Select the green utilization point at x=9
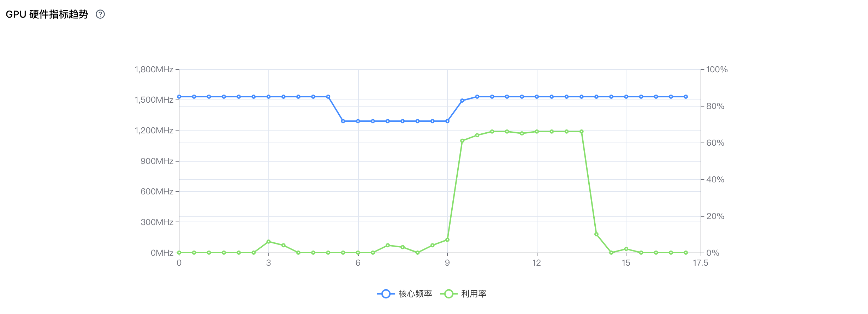The height and width of the screenshot is (314, 868). tap(447, 240)
